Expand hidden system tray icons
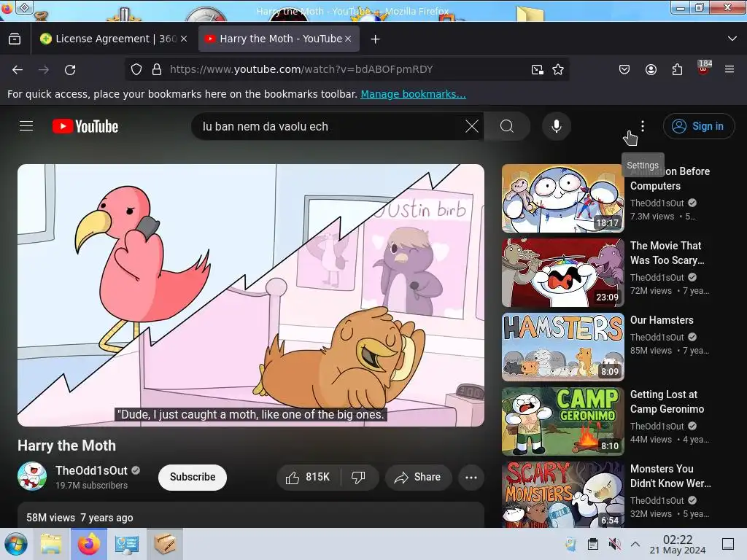 click(x=635, y=544)
